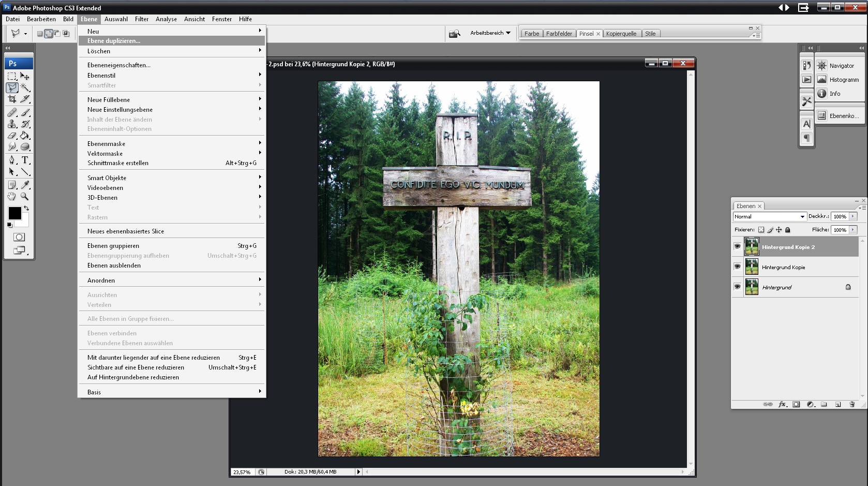Click the delete layer trash icon
Screen dimensions: 868x486
[x=852, y=404]
